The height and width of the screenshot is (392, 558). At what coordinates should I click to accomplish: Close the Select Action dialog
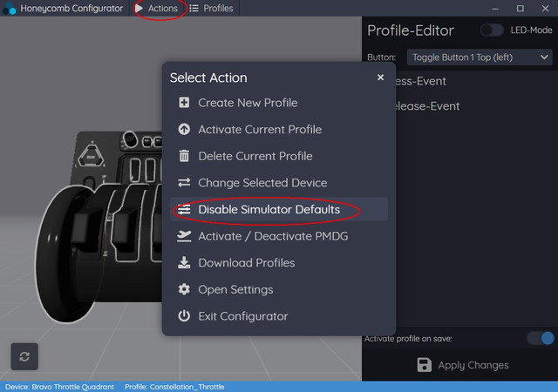click(x=380, y=78)
